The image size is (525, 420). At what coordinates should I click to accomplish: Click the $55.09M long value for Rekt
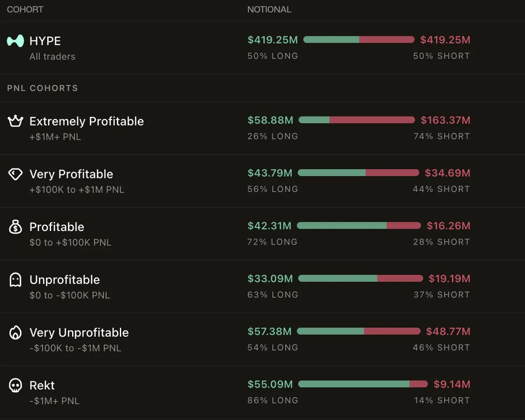tap(270, 385)
